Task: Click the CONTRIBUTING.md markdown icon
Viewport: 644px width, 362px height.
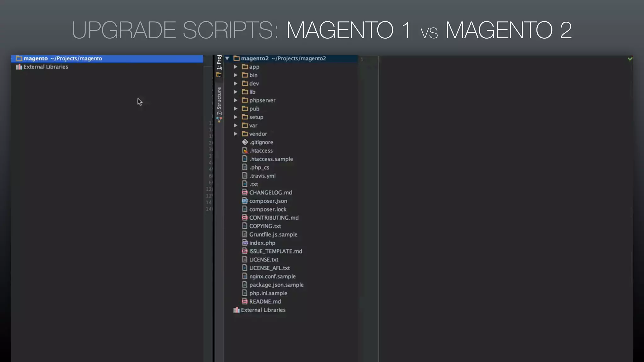Action: coord(245,217)
